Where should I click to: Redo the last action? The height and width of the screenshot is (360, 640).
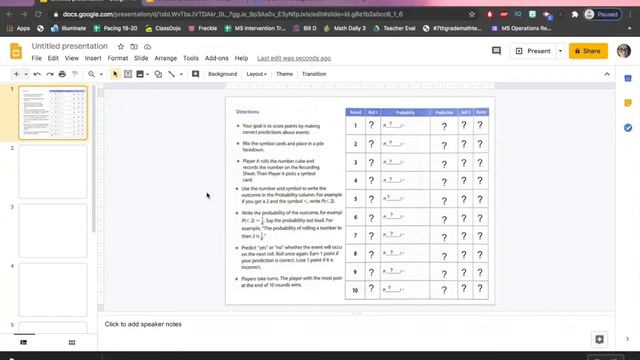tap(50, 74)
